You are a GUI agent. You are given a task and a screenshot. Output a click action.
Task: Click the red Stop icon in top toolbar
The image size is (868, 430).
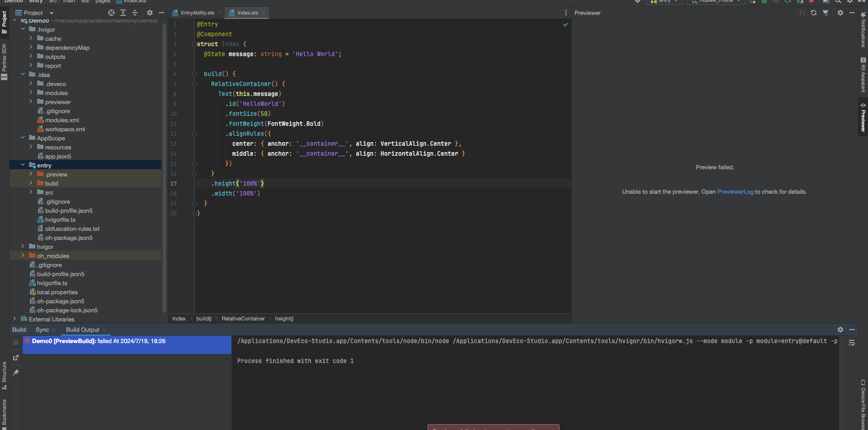(x=811, y=1)
